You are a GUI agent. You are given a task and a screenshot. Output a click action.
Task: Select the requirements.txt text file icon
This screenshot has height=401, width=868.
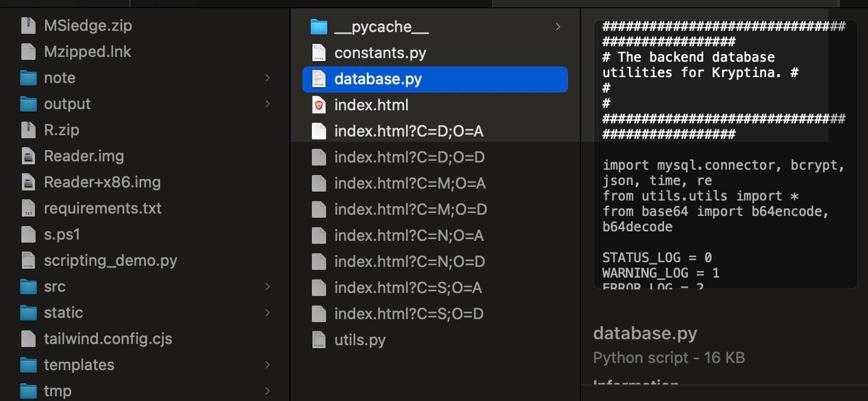pyautogui.click(x=28, y=208)
